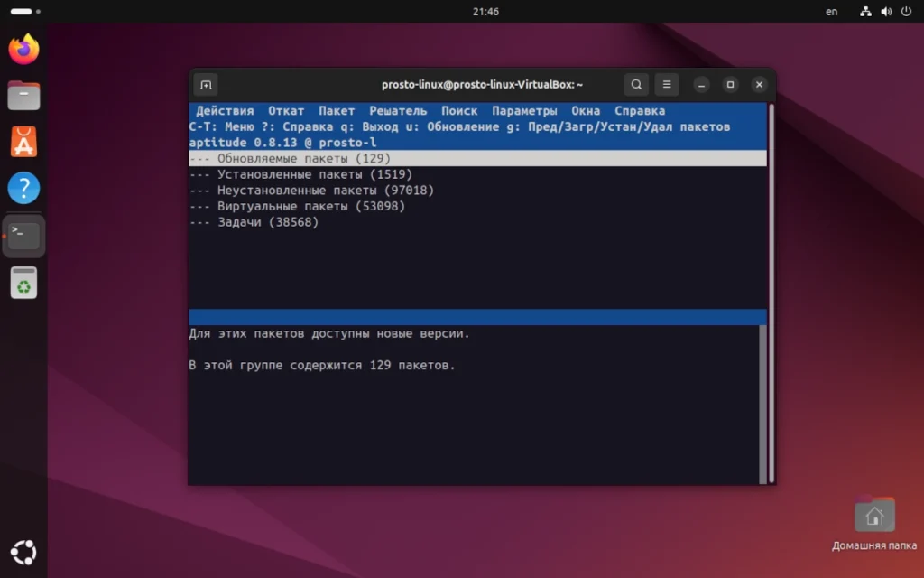Open the Домашняя папка desktop icon
Screen dimensions: 924x578
coord(874,525)
